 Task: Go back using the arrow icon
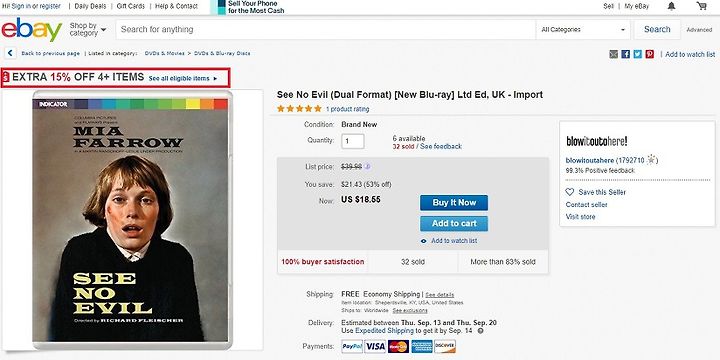click(10, 53)
